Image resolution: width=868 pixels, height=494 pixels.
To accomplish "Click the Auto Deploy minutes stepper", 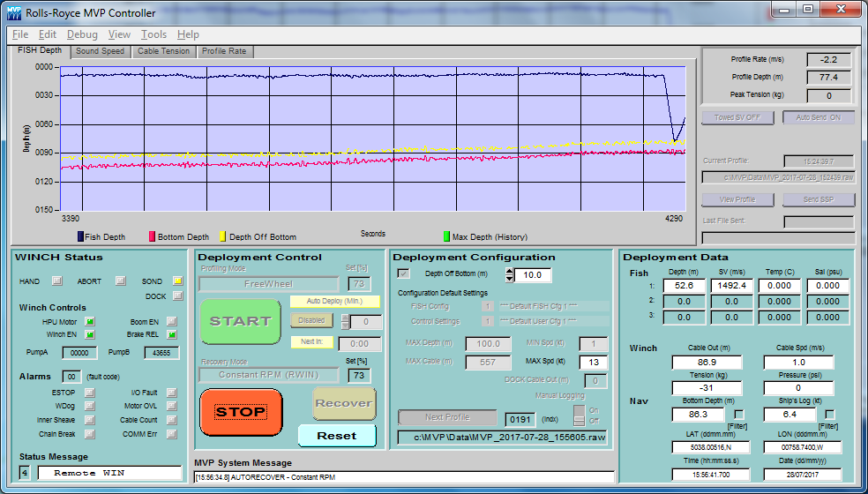I will pyautogui.click(x=346, y=322).
